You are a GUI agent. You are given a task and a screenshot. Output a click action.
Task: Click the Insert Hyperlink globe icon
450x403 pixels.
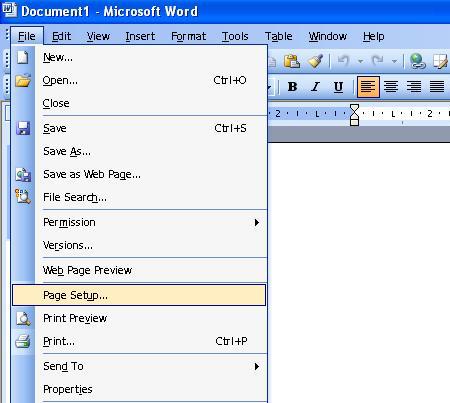click(418, 61)
